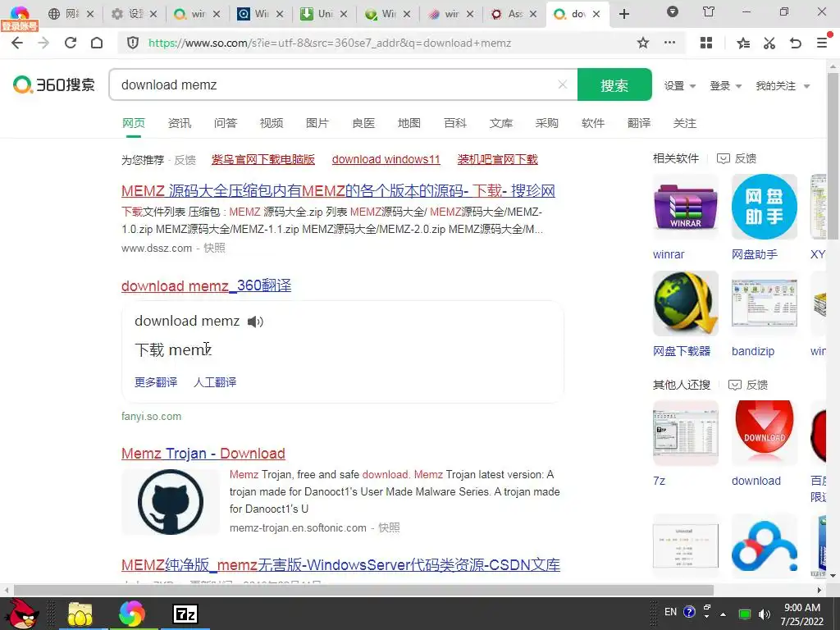Viewport: 840px width, 630px height.
Task: Click the 360搜索 logo
Action: (54, 84)
